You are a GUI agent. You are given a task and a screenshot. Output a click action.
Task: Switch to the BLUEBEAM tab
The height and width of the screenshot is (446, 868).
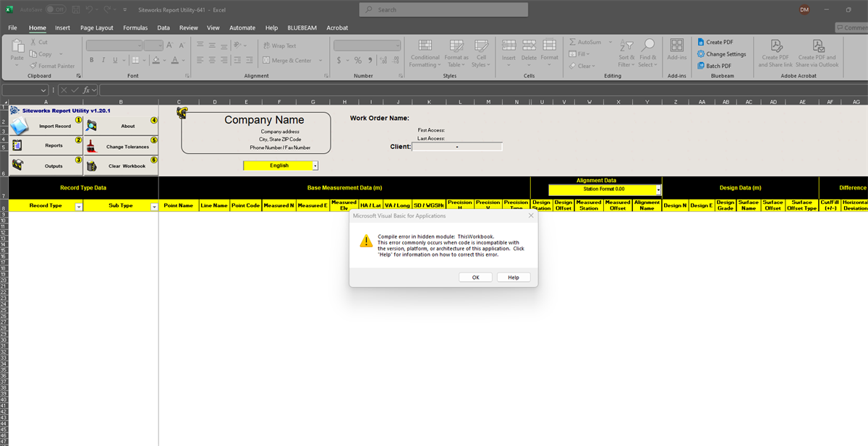click(x=302, y=27)
